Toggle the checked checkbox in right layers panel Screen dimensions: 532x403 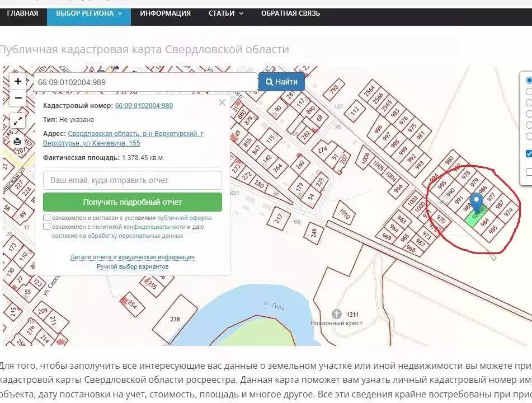(529, 153)
